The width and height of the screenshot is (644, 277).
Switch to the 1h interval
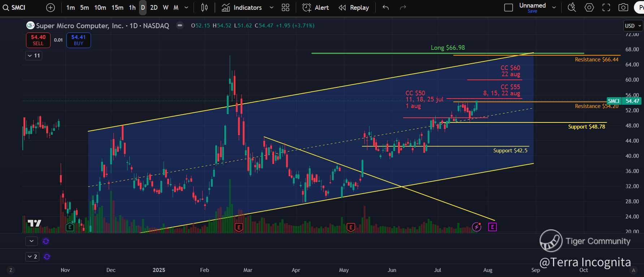pyautogui.click(x=132, y=8)
